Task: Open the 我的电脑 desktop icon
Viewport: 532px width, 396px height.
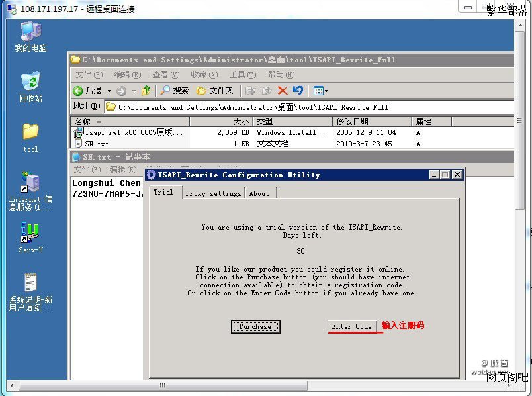Action: (x=30, y=36)
